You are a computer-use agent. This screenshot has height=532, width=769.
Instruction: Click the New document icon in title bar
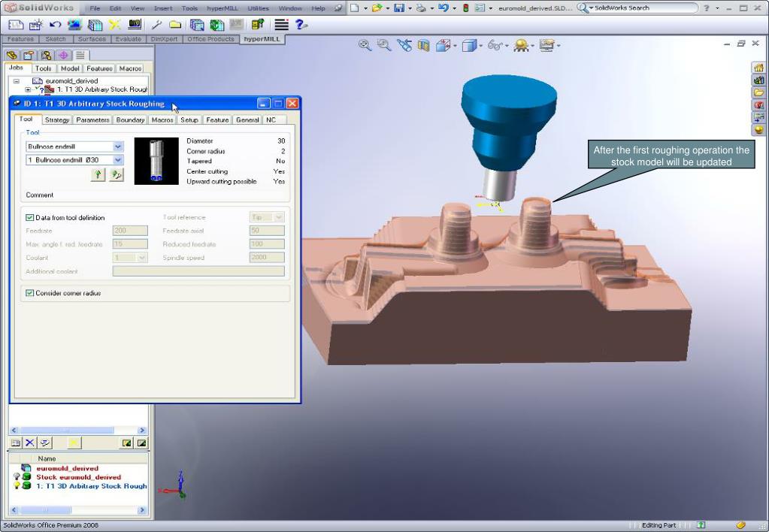pos(354,8)
